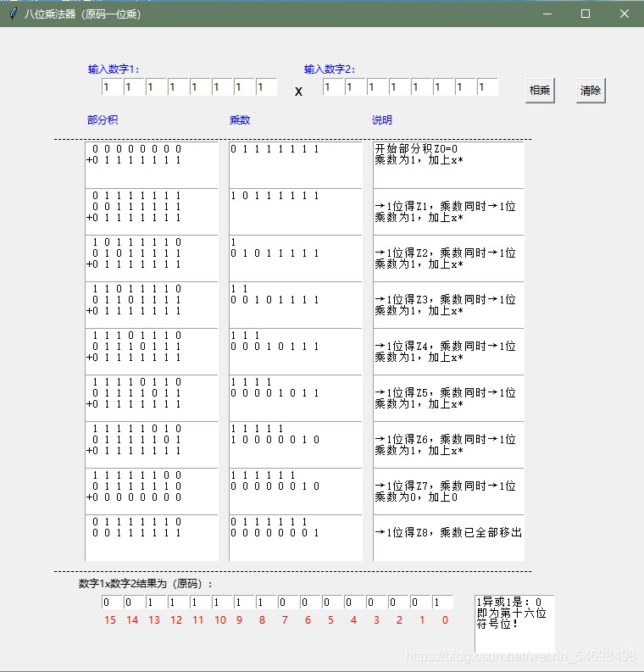Select the fourth bit field of 输入数字1
Image resolution: width=644 pixels, height=672 pixels.
(x=178, y=87)
